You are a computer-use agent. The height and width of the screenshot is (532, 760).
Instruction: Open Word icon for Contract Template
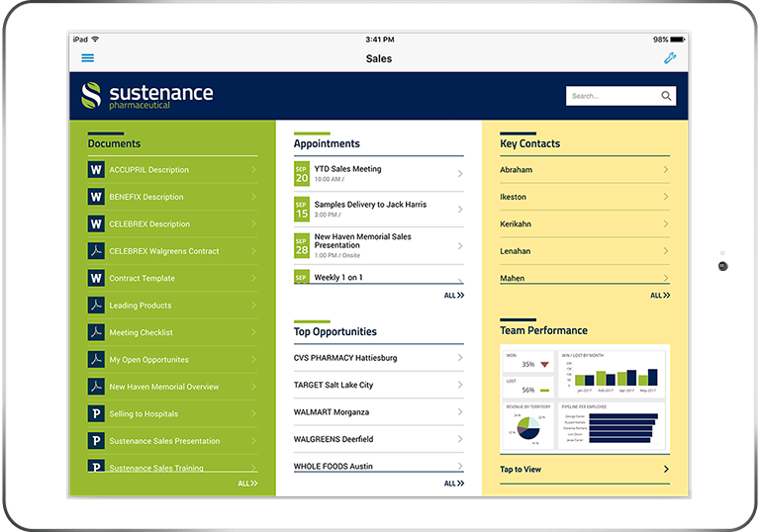[x=96, y=278]
